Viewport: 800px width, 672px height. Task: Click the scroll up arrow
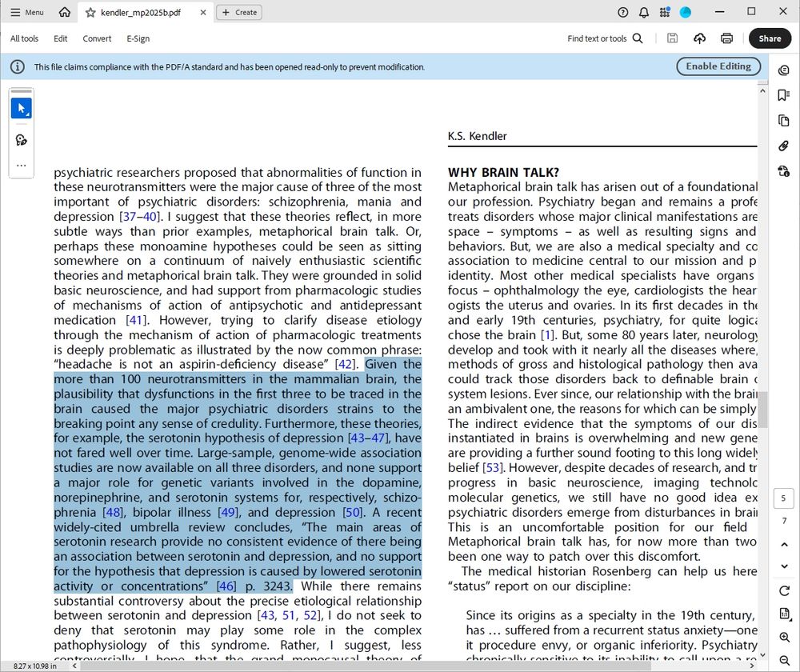(762, 91)
